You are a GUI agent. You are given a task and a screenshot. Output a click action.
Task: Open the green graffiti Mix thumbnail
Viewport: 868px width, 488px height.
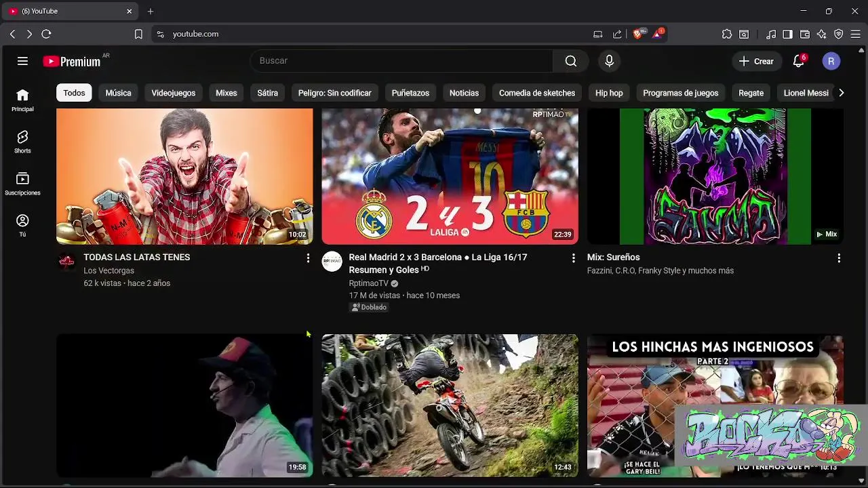pos(715,176)
